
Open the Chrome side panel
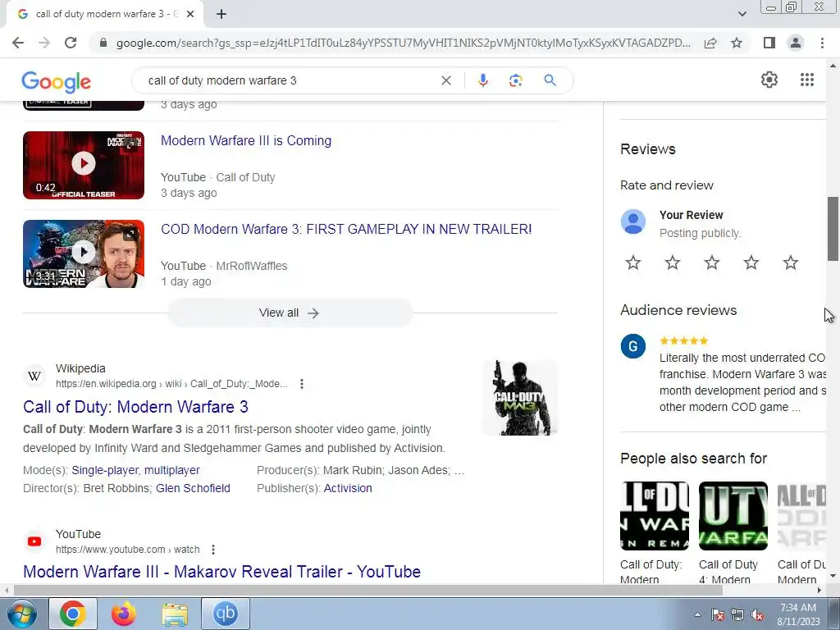click(x=769, y=43)
